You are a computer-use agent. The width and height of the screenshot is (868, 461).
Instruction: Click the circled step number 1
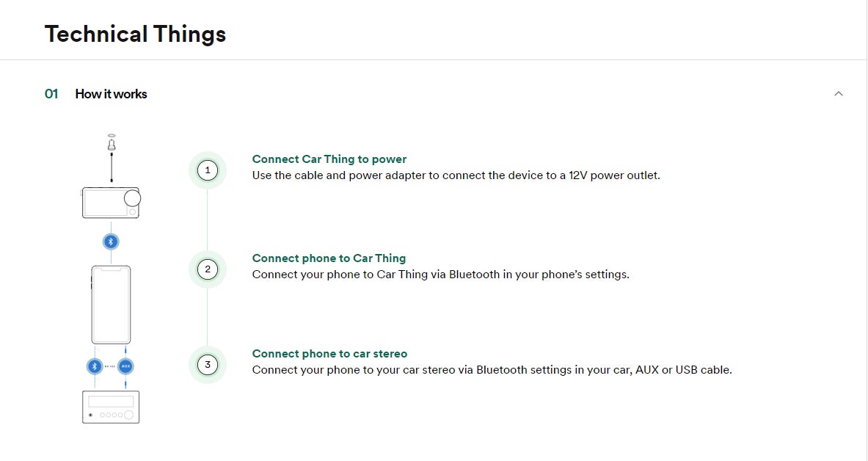click(x=208, y=170)
